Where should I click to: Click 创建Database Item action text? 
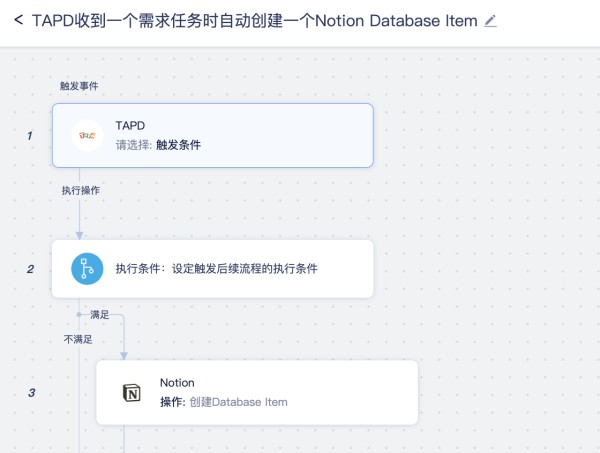[x=238, y=402]
